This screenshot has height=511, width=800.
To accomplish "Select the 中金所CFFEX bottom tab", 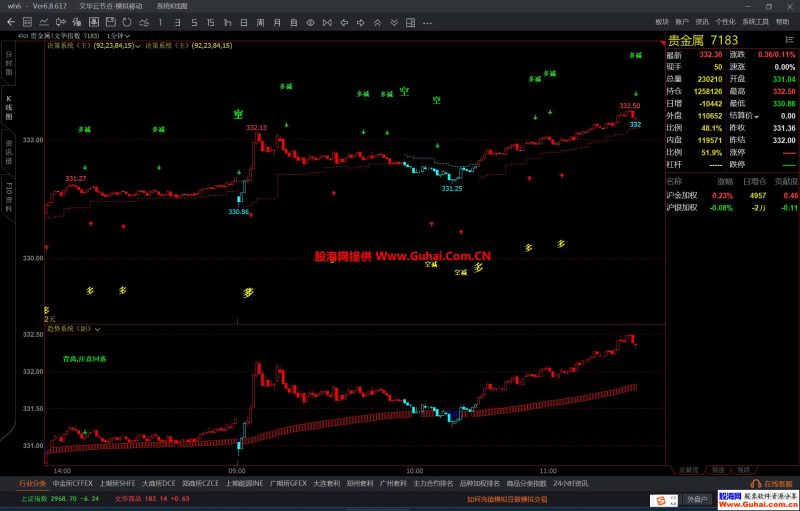I will (x=72, y=483).
